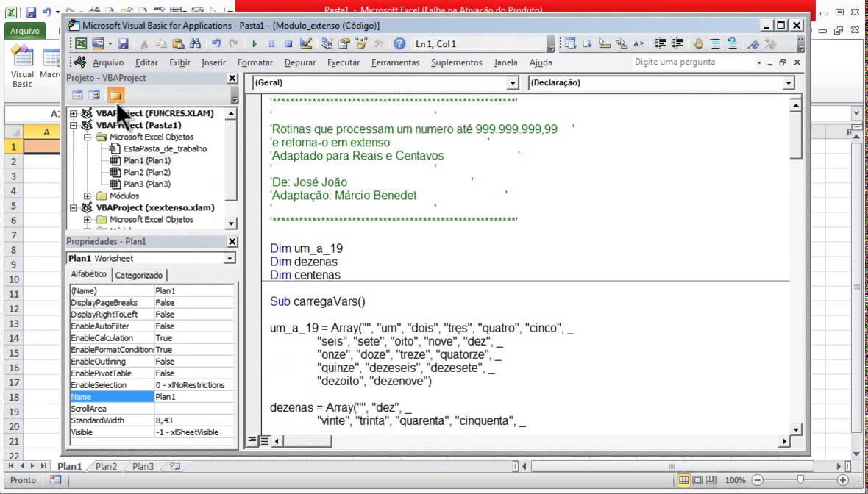The image size is (868, 494).
Task: Toggle bookmark with blue flag icon
Action: pos(753,43)
